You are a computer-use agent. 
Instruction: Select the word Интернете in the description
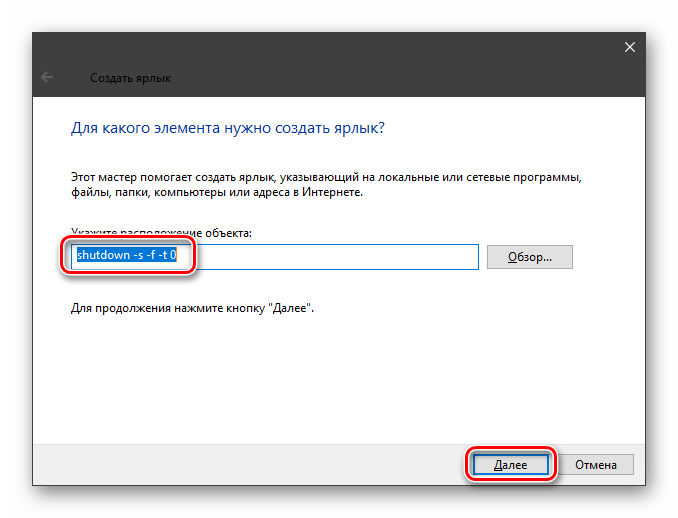point(332,192)
